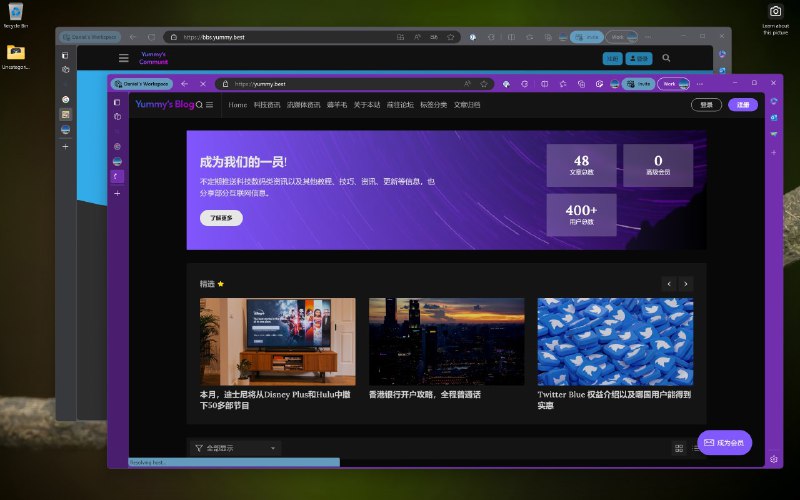The image size is (800, 500).
Task: Switch to grid view layout icon
Action: tap(679, 448)
